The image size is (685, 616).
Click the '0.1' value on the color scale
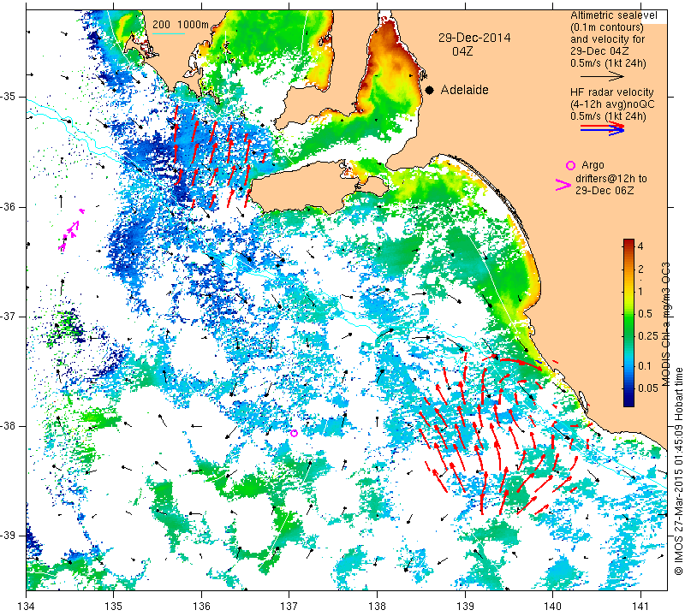645,365
